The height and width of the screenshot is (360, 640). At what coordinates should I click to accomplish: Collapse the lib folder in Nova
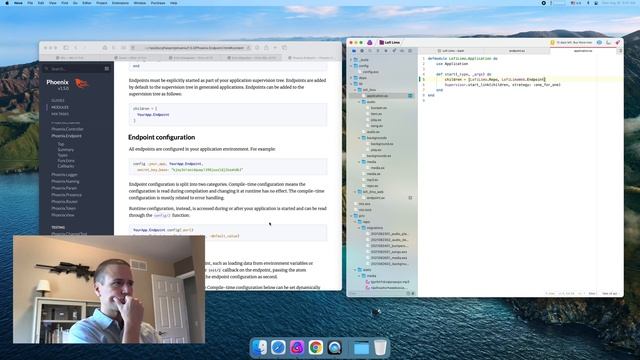351,84
